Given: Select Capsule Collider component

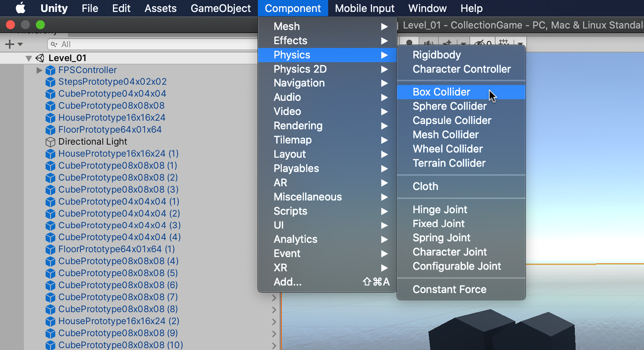Looking at the screenshot, I should coord(461,121).
